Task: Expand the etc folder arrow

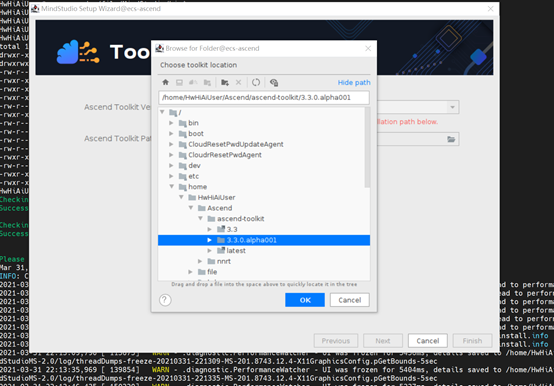Action: (171, 176)
